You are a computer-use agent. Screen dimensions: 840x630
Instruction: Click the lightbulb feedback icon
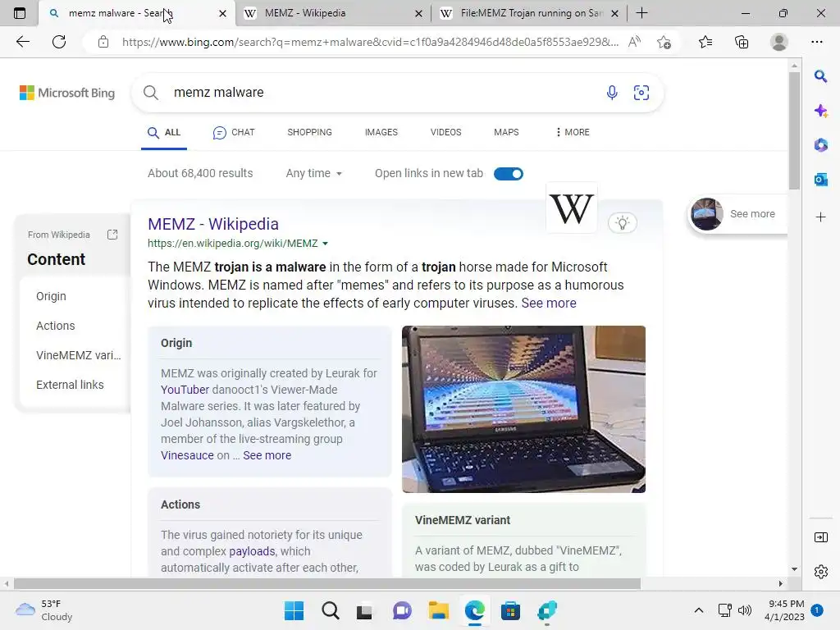[x=623, y=223]
